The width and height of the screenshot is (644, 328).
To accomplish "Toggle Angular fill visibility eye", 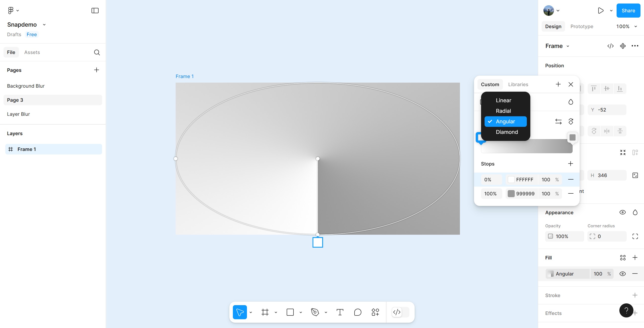I will [x=622, y=274].
